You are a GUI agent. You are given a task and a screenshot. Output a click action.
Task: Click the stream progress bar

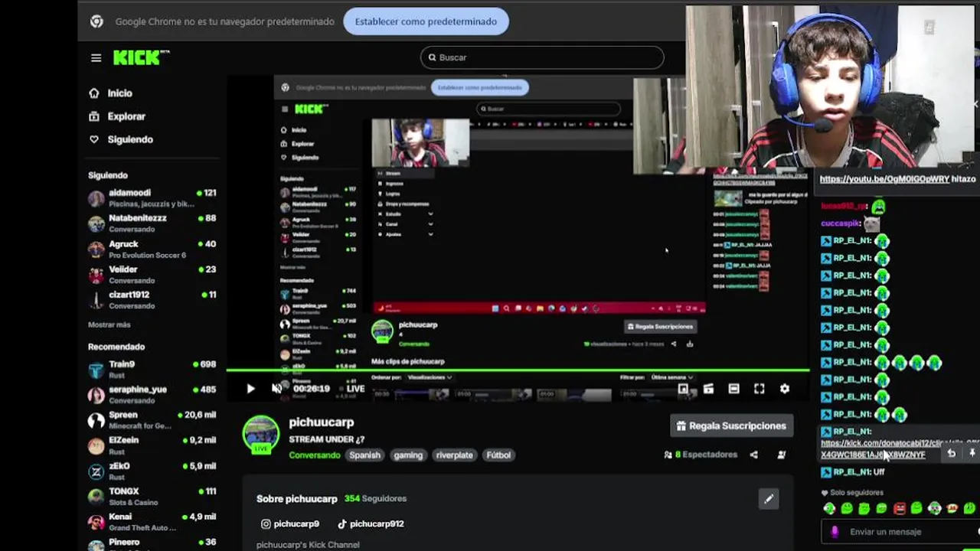(518, 370)
